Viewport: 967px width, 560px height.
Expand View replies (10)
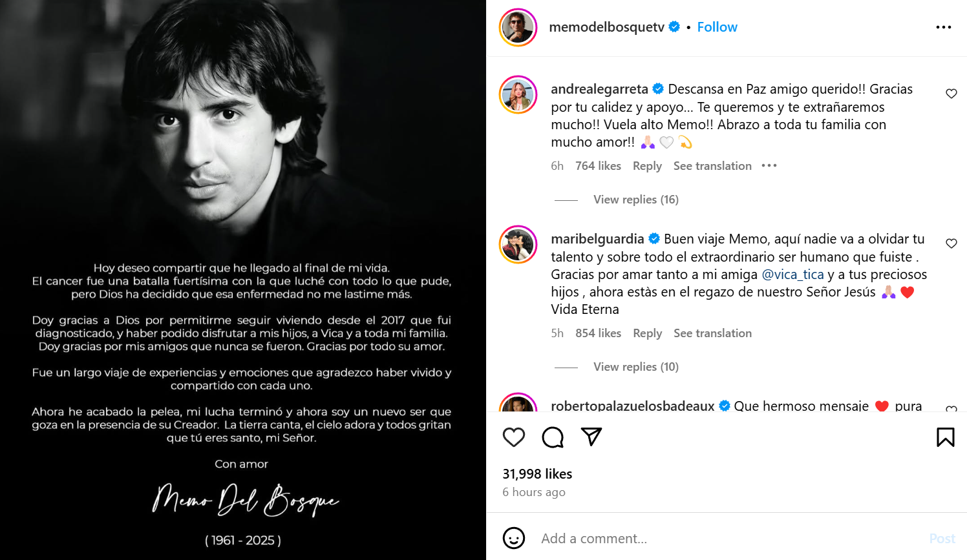635,367
